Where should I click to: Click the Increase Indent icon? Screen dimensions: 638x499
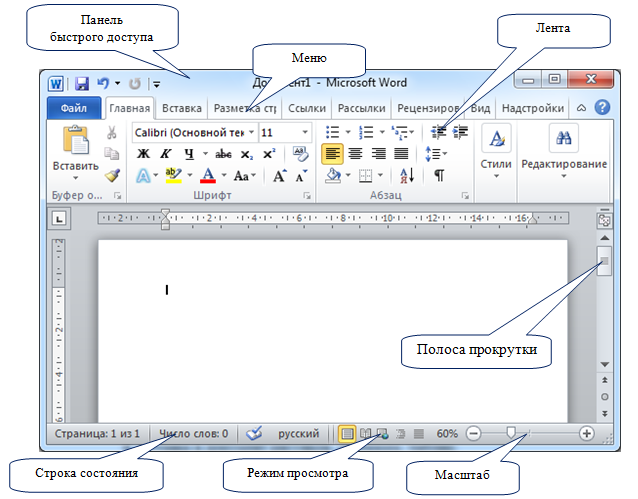pos(460,132)
